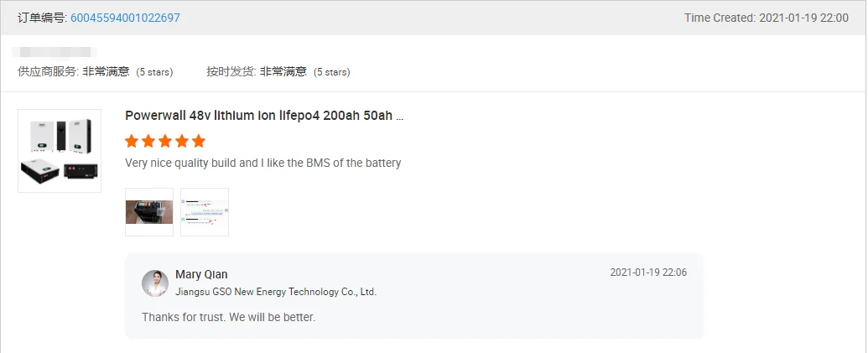Click the Mary Qian name
Viewport: 868px width, 353px height.
201,275
